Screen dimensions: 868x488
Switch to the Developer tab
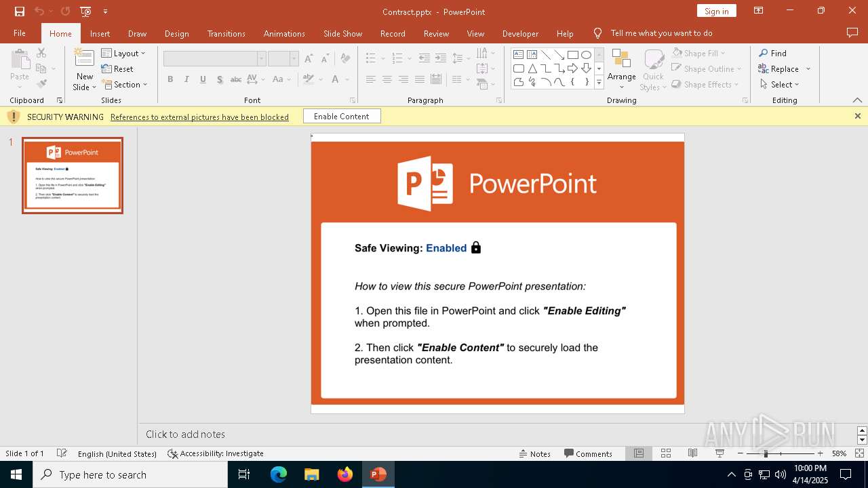tap(520, 33)
